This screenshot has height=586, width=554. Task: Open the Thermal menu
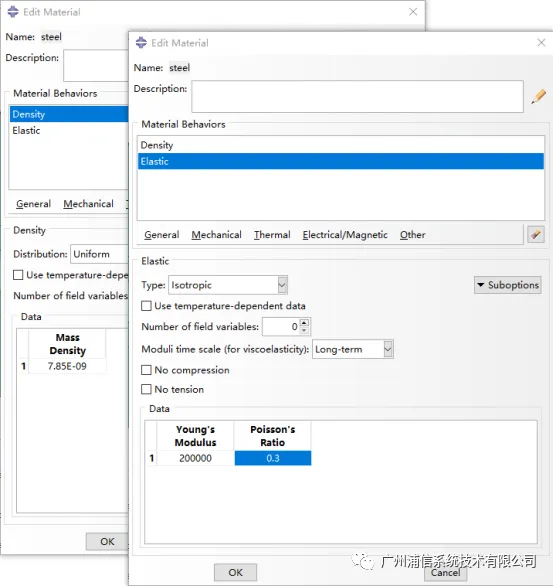point(272,235)
